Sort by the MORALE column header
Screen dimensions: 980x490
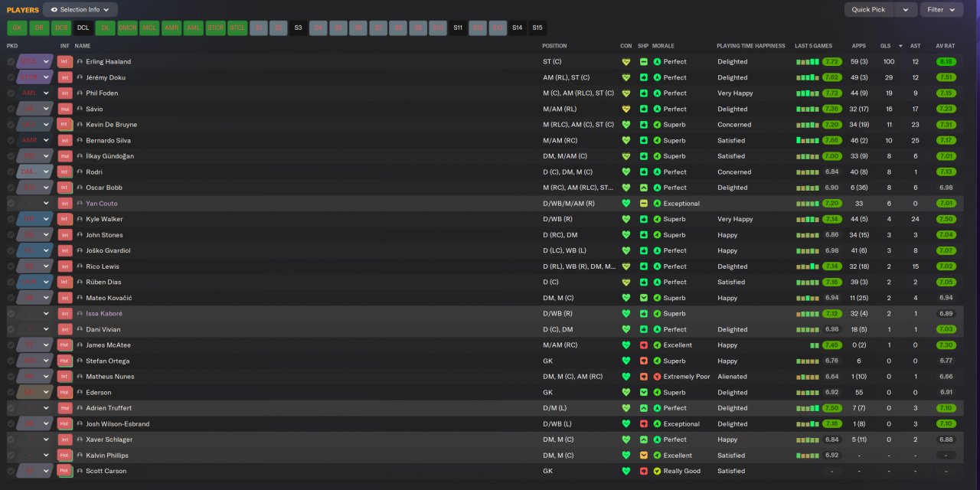[x=663, y=46]
